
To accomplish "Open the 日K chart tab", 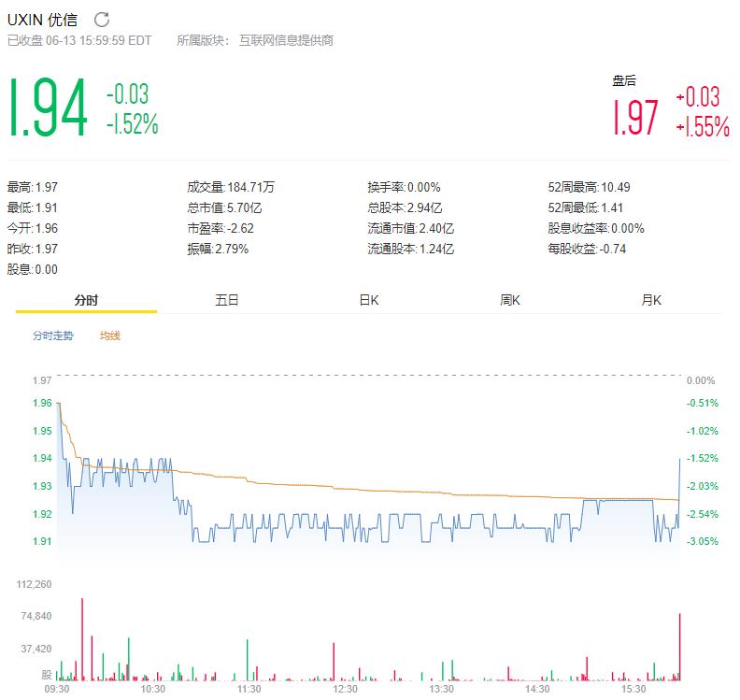I will click(x=368, y=300).
